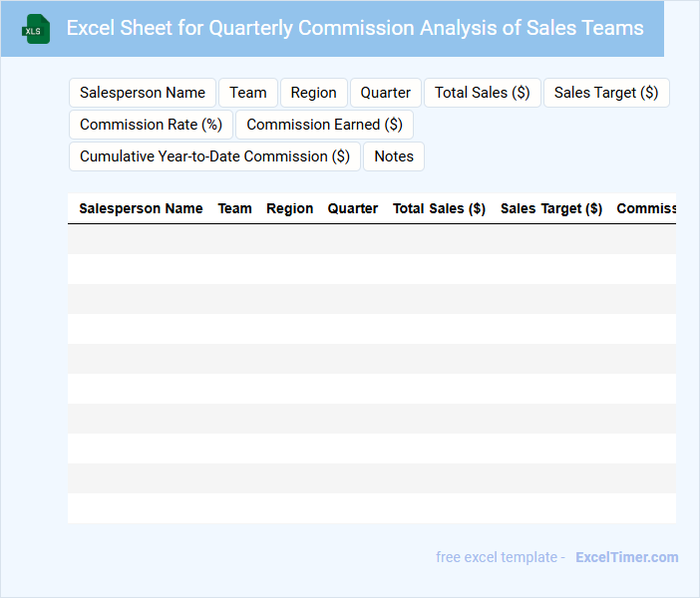Image resolution: width=700 pixels, height=598 pixels.
Task: Click the Team column header
Action: [x=235, y=209]
